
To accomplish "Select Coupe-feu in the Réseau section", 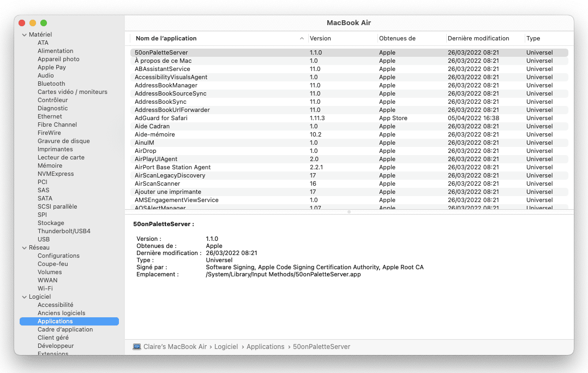I will coord(52,264).
